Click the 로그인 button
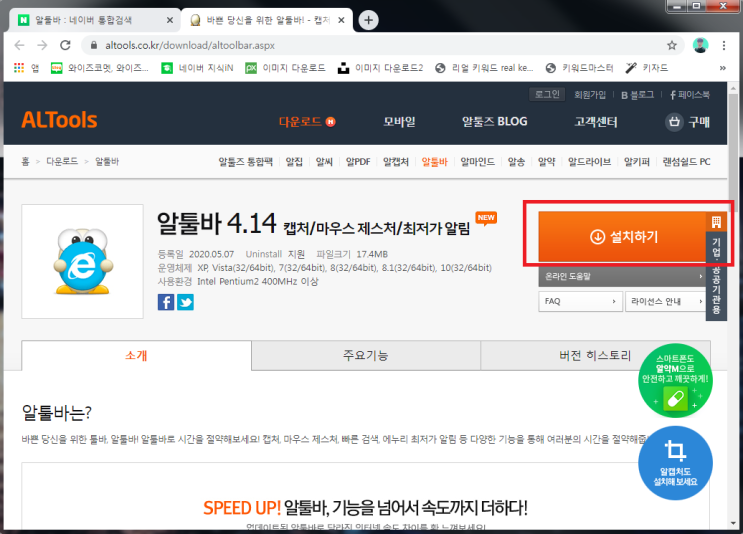 click(547, 94)
